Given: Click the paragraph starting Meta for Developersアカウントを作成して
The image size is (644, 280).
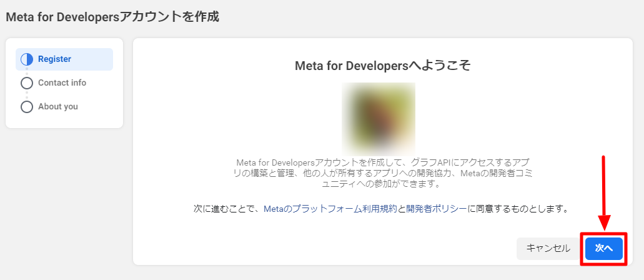Looking at the screenshot, I should pyautogui.click(x=382, y=172).
